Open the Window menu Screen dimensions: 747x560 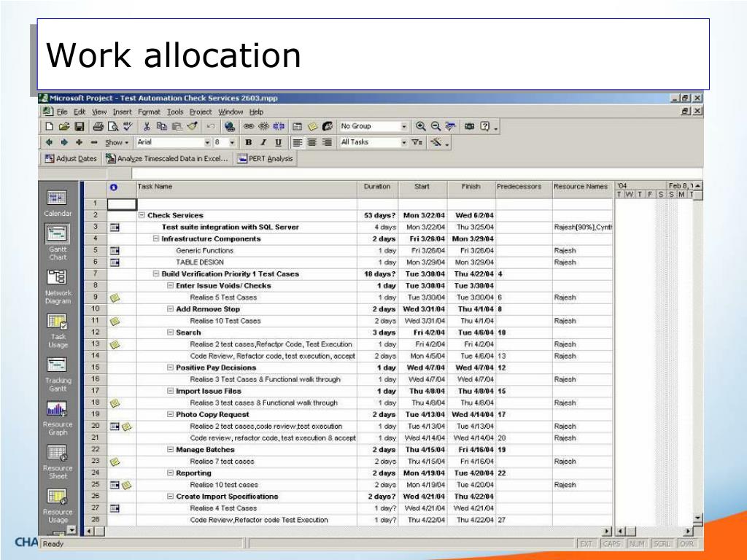pos(231,112)
